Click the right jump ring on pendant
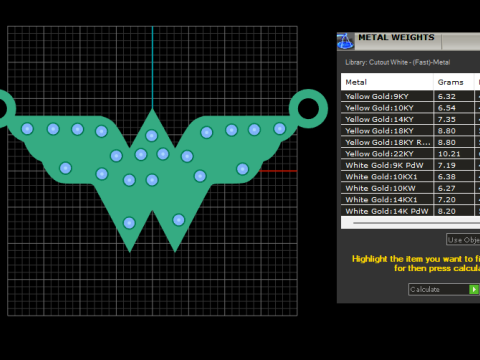This screenshot has width=480, height=360. 308,109
